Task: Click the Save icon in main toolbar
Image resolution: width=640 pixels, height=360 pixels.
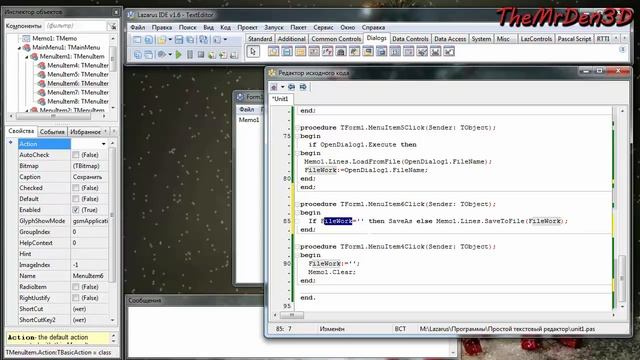Action: pyautogui.click(x=179, y=40)
